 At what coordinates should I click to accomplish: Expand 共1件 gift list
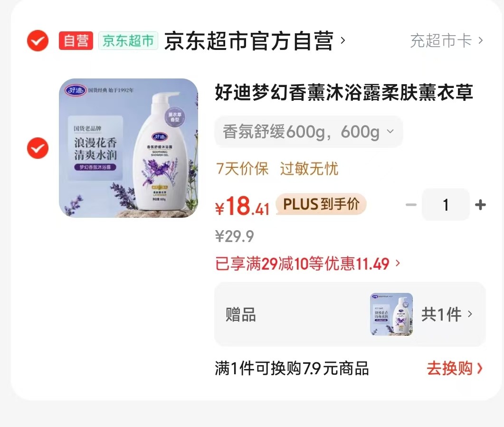(x=447, y=314)
